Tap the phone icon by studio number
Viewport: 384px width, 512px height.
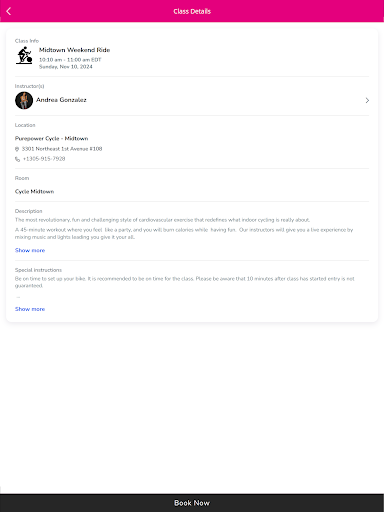(x=17, y=159)
